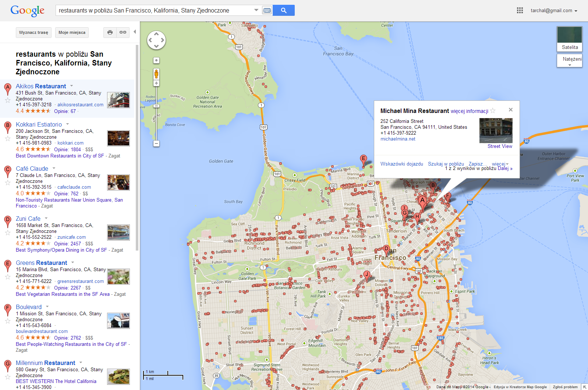Close the Michael Mina info window
The image size is (588, 390).
point(510,110)
